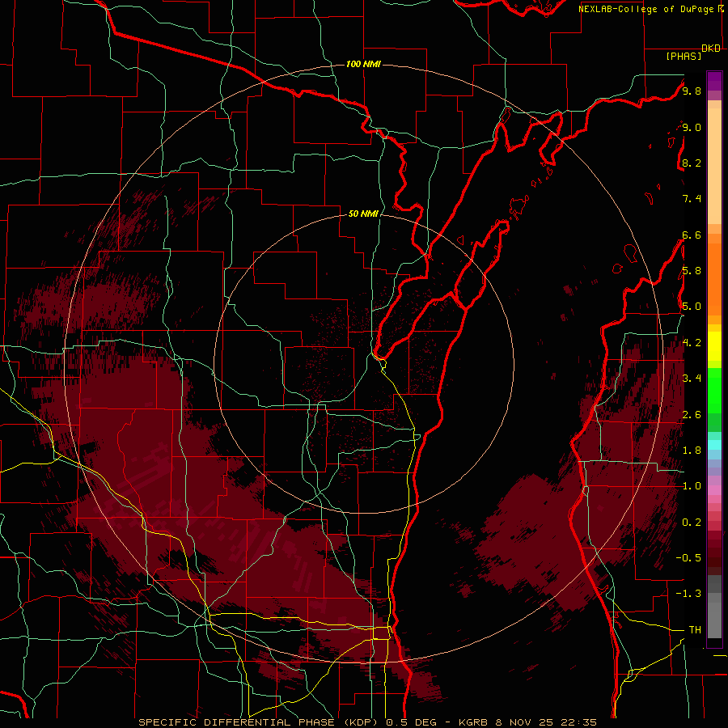Viewport: 728px width, 728px height.
Task: Click the 5.8 scale value
Action: pos(692,271)
